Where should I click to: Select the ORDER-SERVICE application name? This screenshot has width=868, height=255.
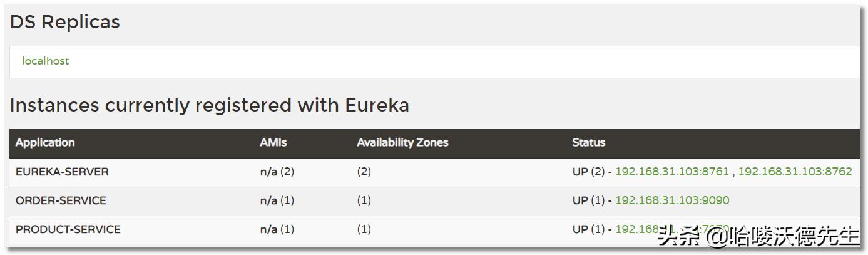[x=61, y=200]
